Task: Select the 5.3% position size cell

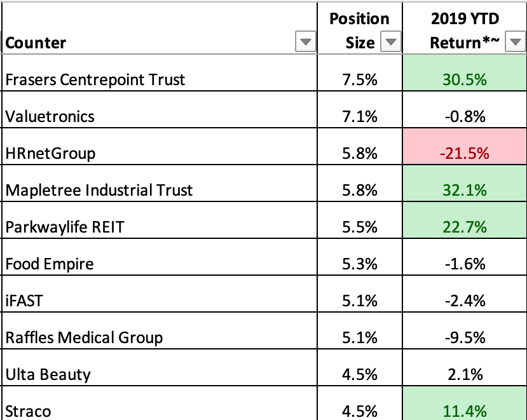Action: click(360, 263)
